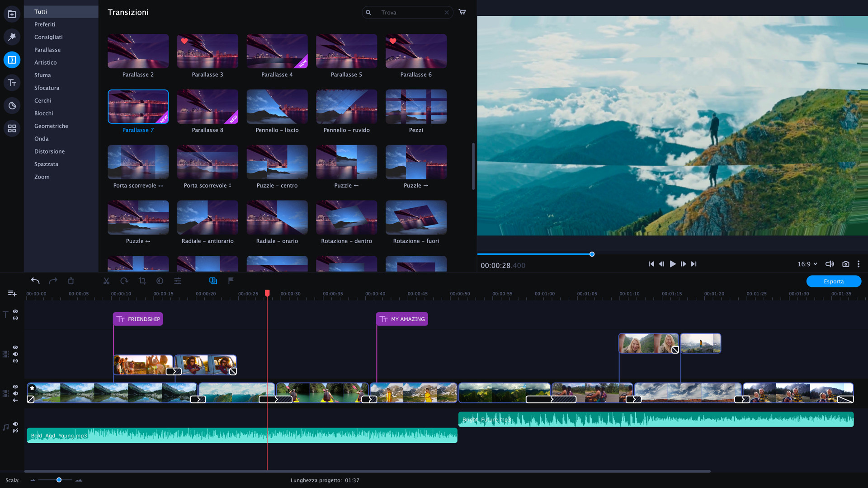Click the Crop tool in timeline toolbar
This screenshot has width=868, height=488.
142,281
